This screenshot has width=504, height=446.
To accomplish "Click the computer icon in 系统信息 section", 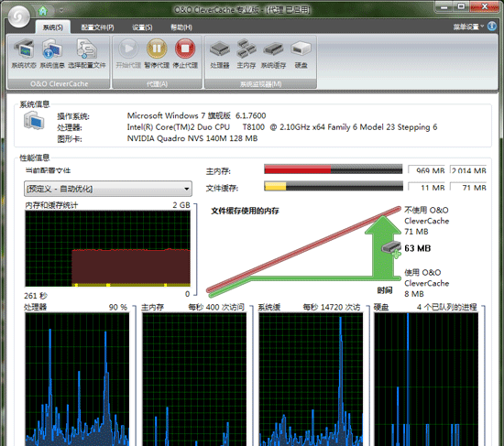I will point(34,121).
